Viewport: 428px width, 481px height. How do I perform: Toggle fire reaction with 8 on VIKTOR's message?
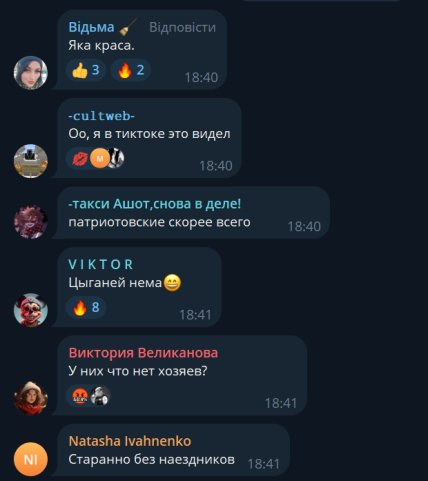pyautogui.click(x=86, y=307)
